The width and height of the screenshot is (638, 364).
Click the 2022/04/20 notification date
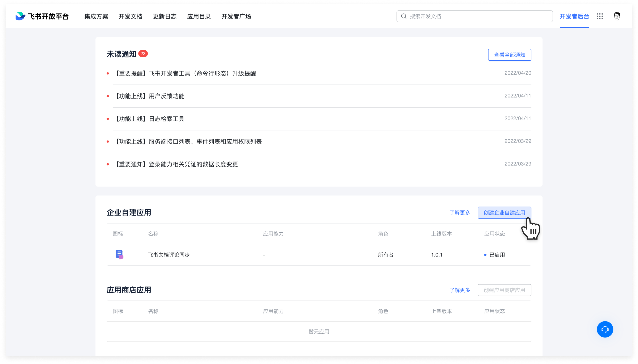tap(518, 73)
